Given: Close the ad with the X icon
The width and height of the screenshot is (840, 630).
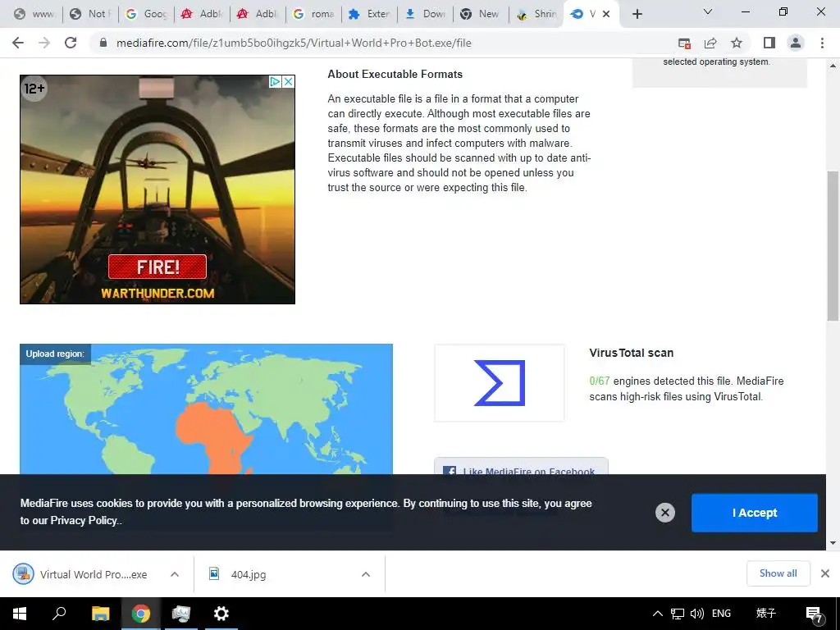Looking at the screenshot, I should 288,81.
